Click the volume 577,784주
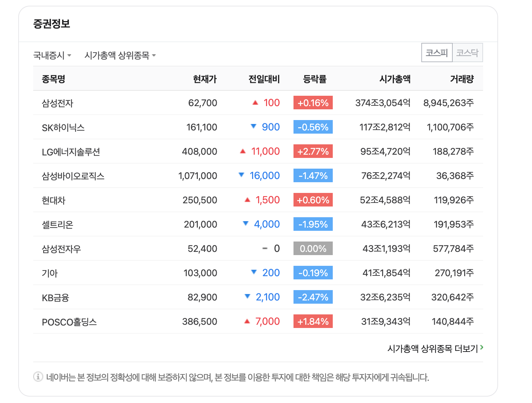This screenshot has width=532, height=403. click(x=453, y=249)
